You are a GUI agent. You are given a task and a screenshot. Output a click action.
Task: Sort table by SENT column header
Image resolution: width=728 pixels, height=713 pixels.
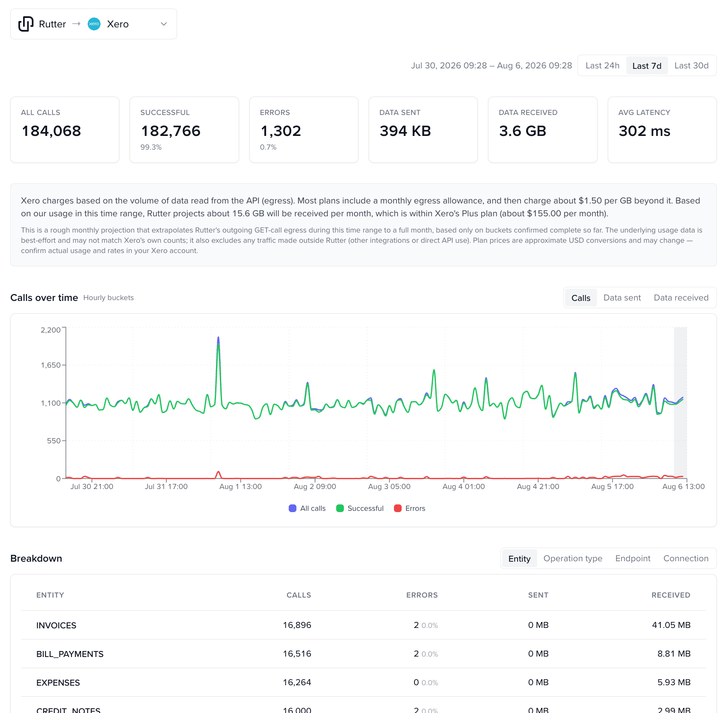click(x=538, y=595)
